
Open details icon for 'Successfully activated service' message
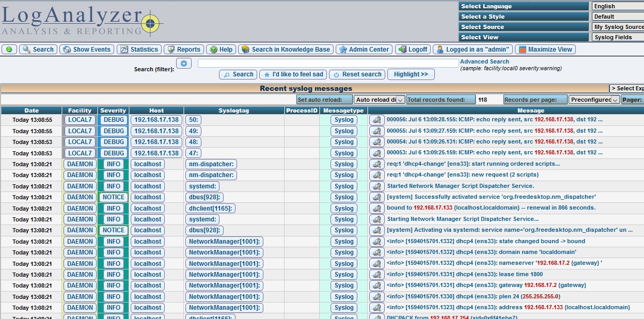[377, 197]
